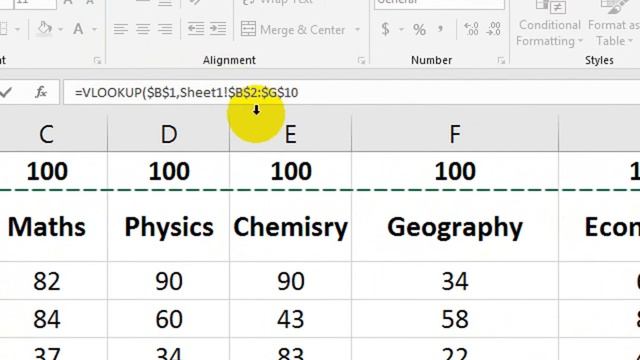Apply Percent Style formatting
The width and height of the screenshot is (640, 360).
tap(419, 29)
